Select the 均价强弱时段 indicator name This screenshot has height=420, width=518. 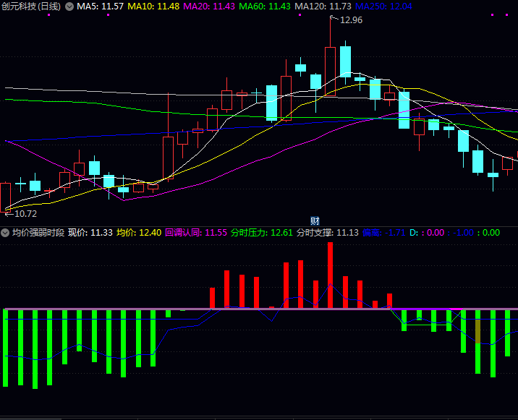click(38, 233)
